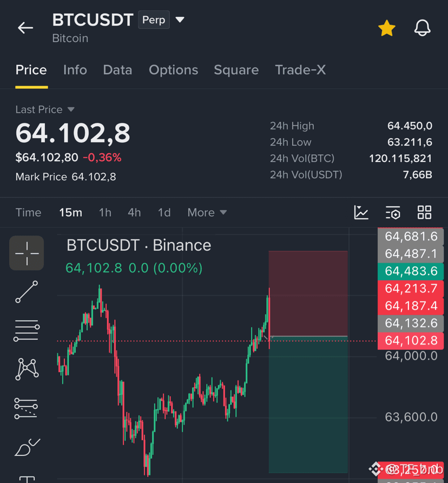Click the BTCUSDT · Binance chart title
This screenshot has height=483, width=448.
pos(139,245)
